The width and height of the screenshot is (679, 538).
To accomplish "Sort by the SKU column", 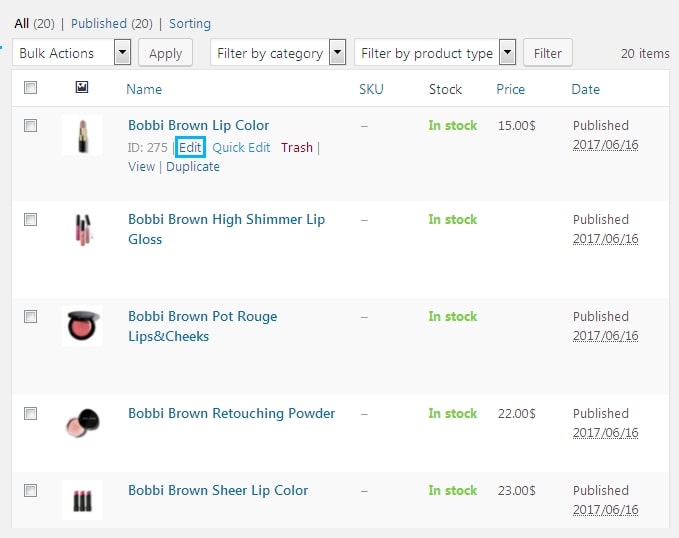I will 371,89.
